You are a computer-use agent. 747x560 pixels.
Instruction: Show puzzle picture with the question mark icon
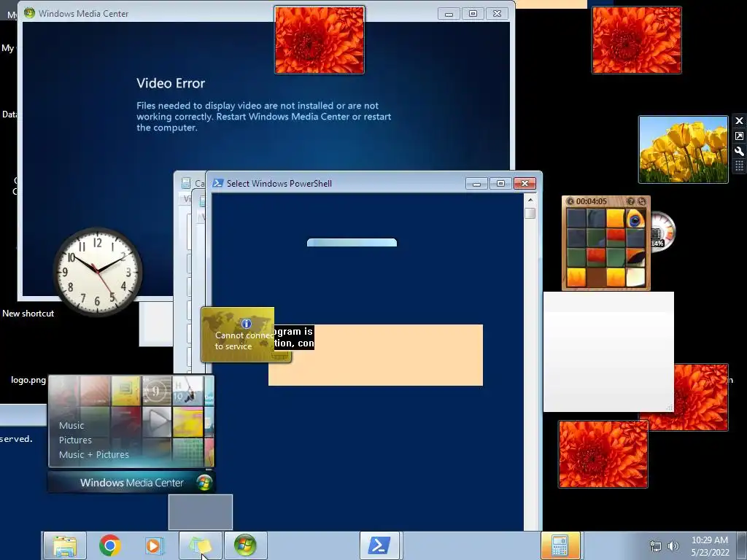tap(630, 201)
